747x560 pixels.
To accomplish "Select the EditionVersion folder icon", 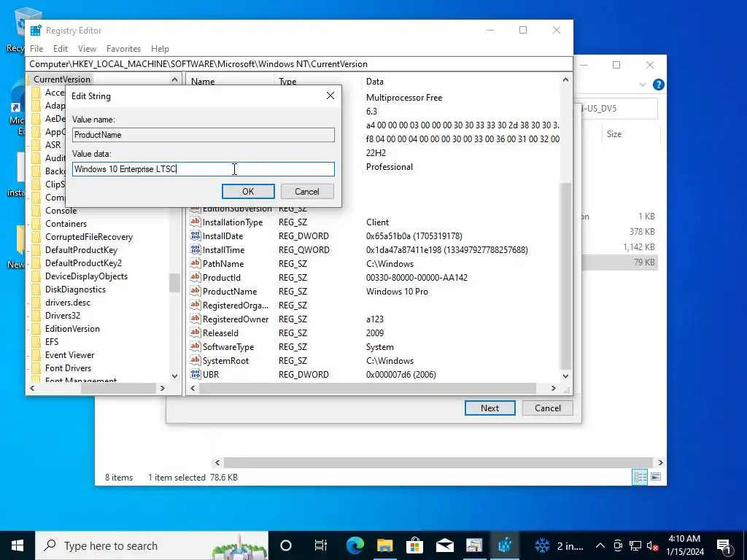I will pos(36,329).
